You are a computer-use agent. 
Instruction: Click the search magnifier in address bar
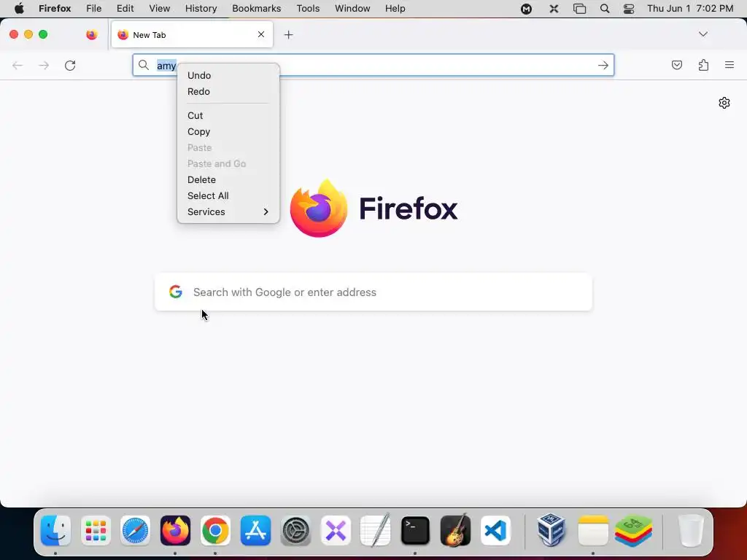click(x=144, y=65)
